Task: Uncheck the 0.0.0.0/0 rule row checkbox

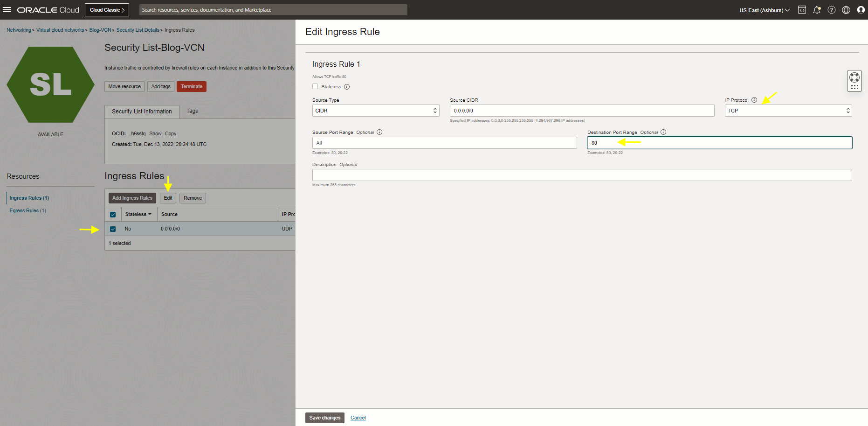Action: (113, 229)
